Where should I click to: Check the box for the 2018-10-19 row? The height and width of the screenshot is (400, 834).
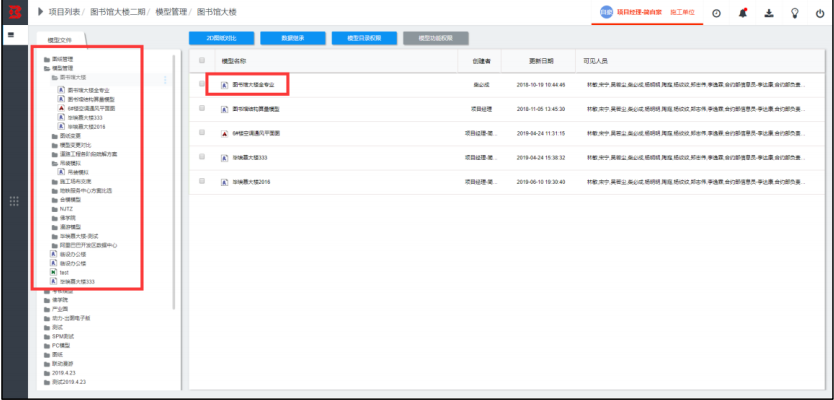pos(202,84)
